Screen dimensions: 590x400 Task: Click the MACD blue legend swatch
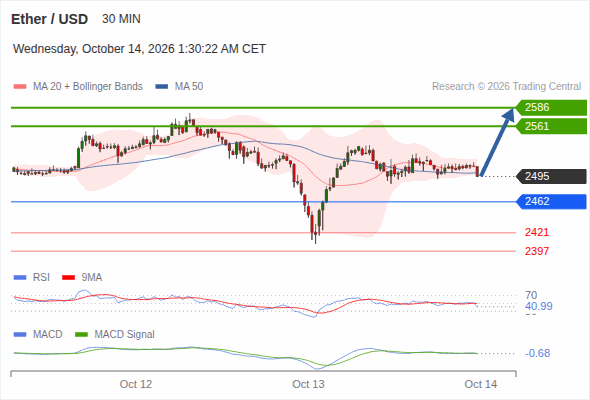click(20, 334)
